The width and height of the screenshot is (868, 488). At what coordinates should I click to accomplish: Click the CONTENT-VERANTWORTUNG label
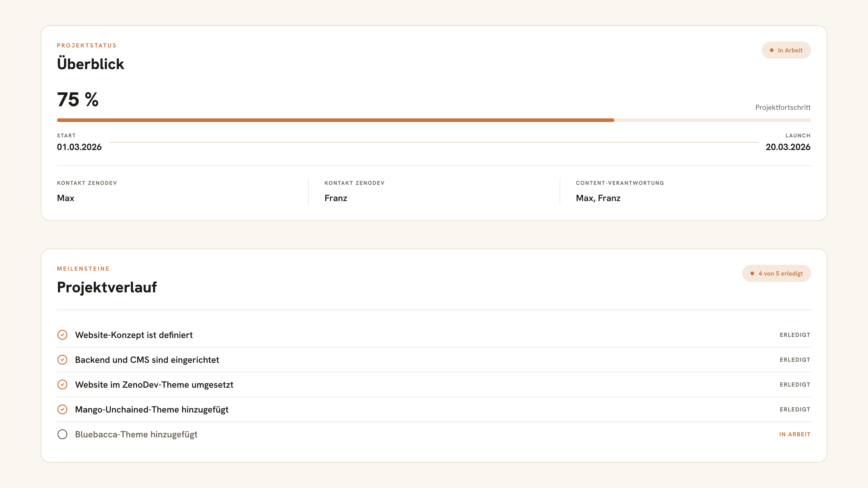pos(620,183)
